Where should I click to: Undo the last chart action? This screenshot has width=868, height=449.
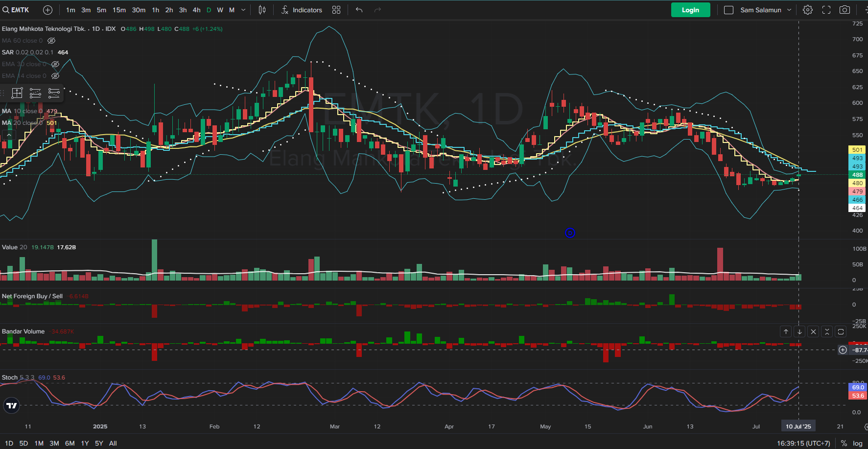click(359, 10)
